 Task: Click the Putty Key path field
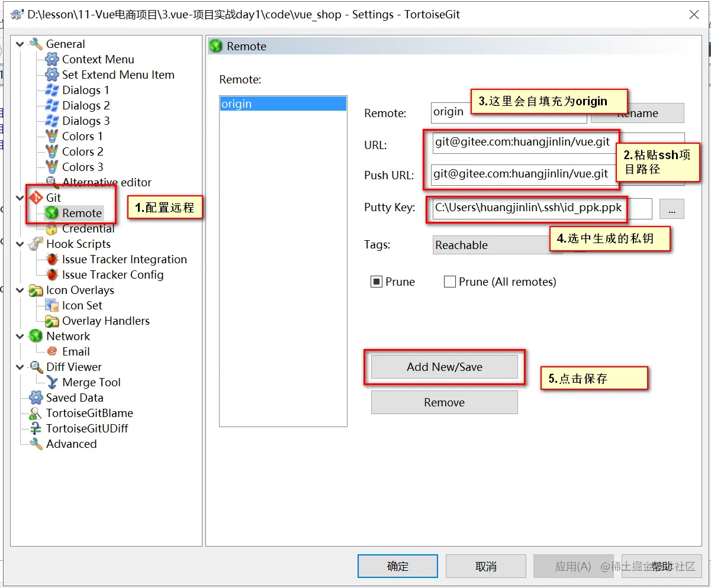(x=542, y=208)
